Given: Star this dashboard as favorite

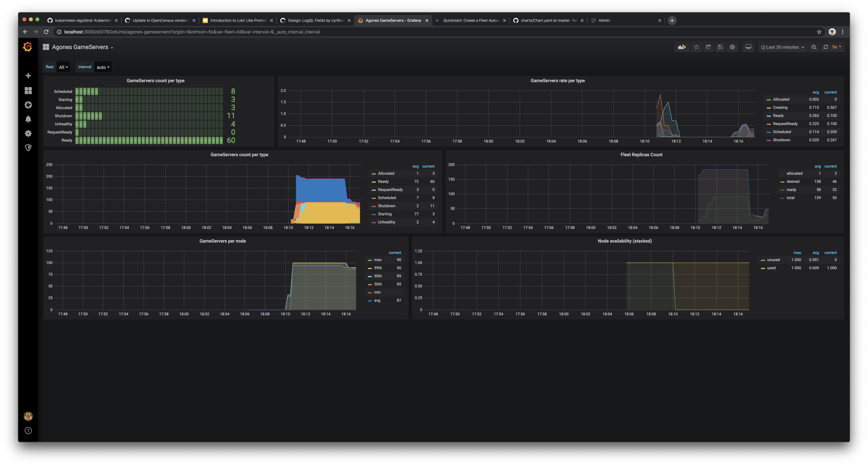Looking at the screenshot, I should coord(696,47).
